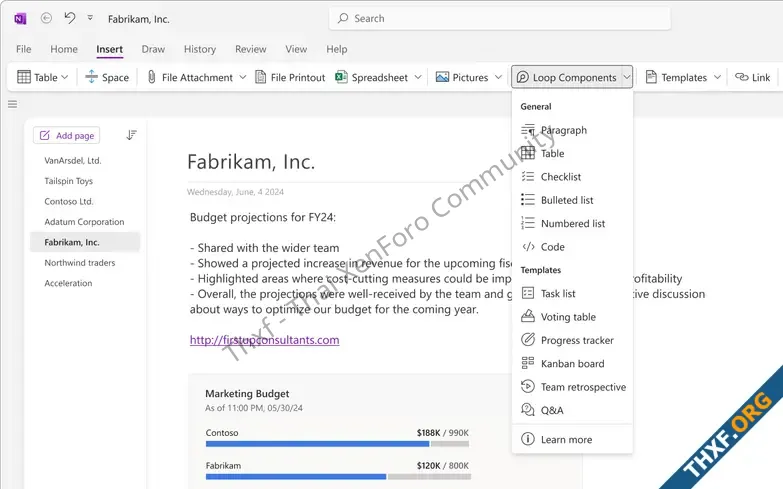Click the back arrow in title bar
Image resolution: width=783 pixels, height=489 pixels.
pos(46,18)
